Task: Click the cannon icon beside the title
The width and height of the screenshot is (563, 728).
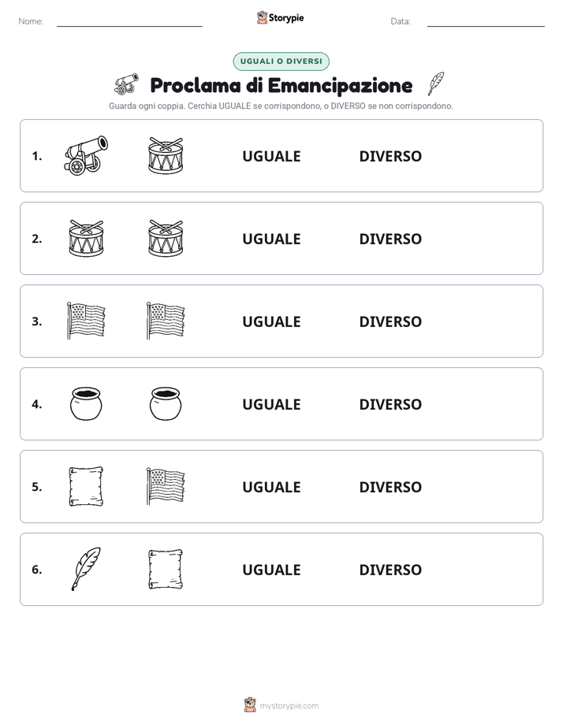Action: click(x=126, y=84)
